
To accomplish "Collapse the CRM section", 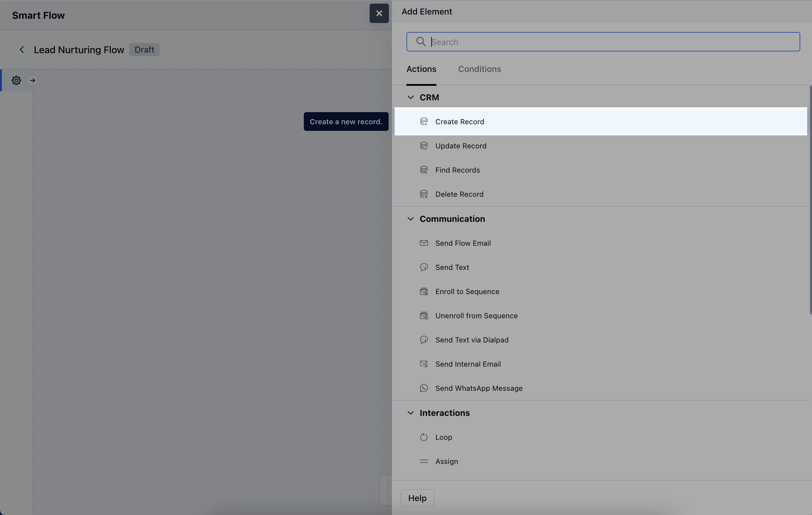I will tap(410, 97).
